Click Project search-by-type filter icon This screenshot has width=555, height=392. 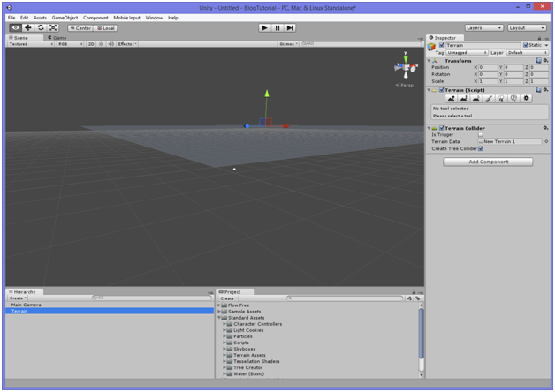click(x=409, y=298)
